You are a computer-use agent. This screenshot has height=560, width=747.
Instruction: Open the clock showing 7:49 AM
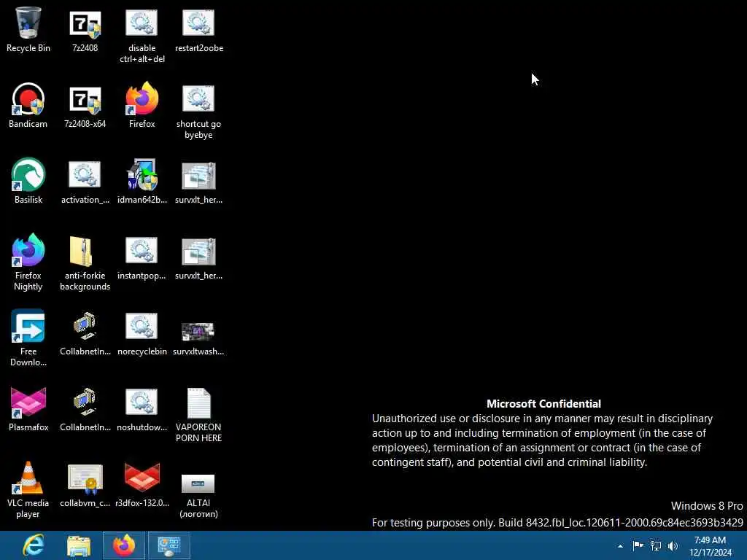(710, 546)
